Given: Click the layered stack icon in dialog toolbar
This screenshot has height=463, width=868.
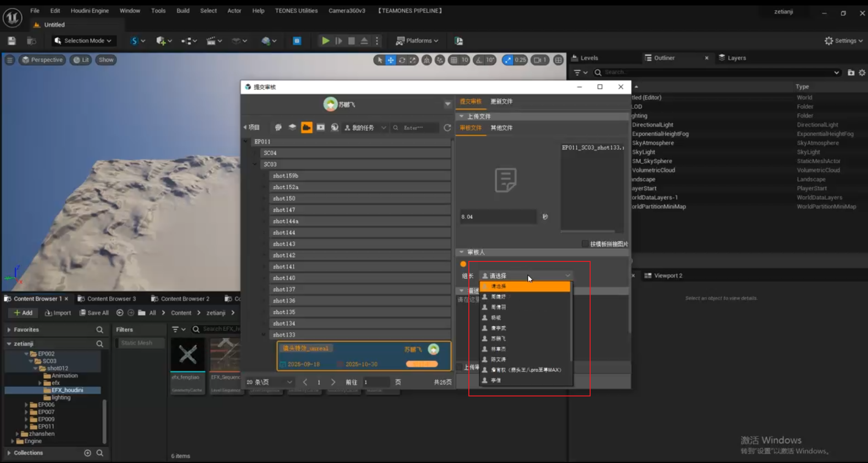Looking at the screenshot, I should [x=292, y=128].
